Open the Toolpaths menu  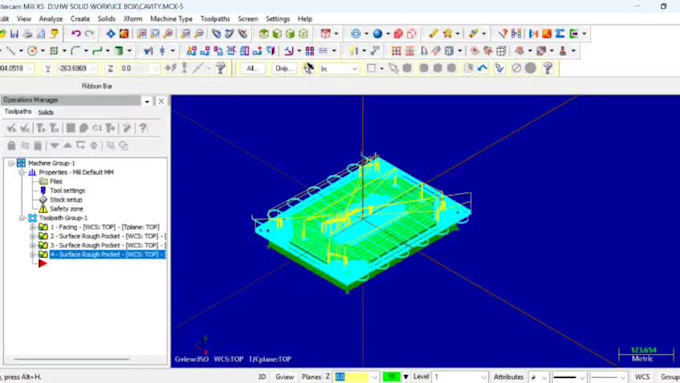pos(215,19)
